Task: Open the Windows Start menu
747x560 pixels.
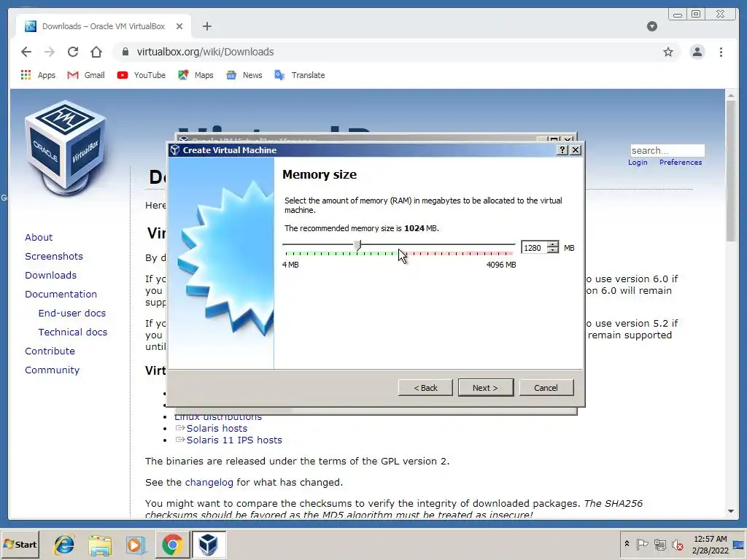Action: (20, 544)
